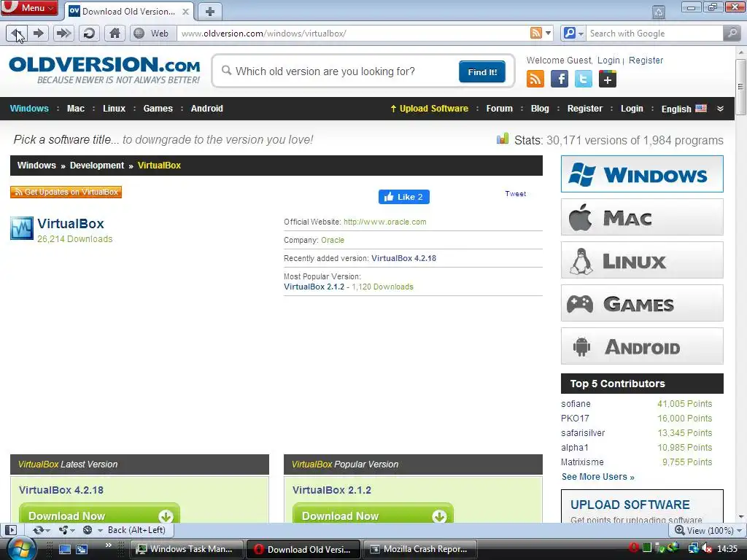This screenshot has height=560, width=747.
Task: Click the OldVersion.com logo
Action: (x=105, y=71)
